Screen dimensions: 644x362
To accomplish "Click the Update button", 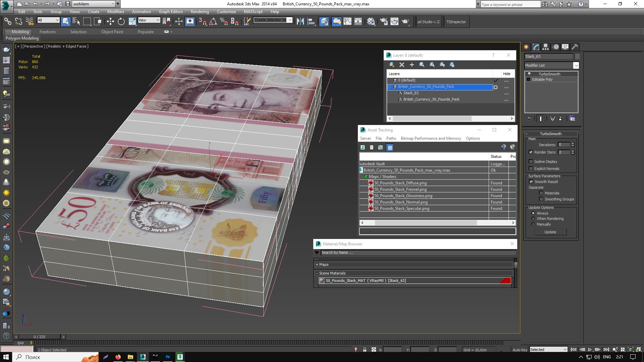I will pyautogui.click(x=550, y=232).
